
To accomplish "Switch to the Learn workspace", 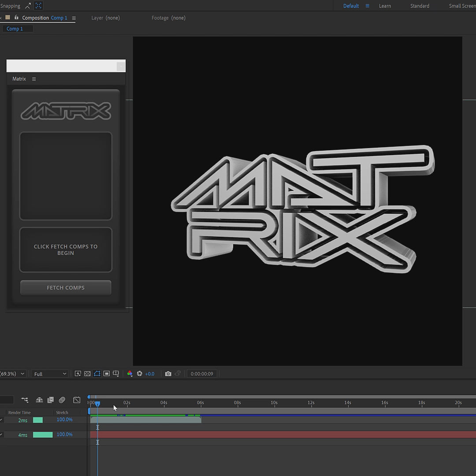I will (385, 6).
